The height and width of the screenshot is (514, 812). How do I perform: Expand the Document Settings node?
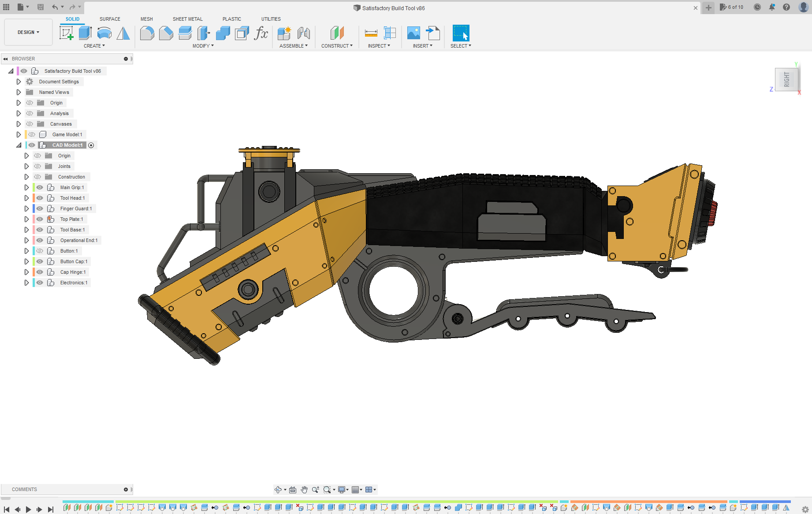click(19, 82)
